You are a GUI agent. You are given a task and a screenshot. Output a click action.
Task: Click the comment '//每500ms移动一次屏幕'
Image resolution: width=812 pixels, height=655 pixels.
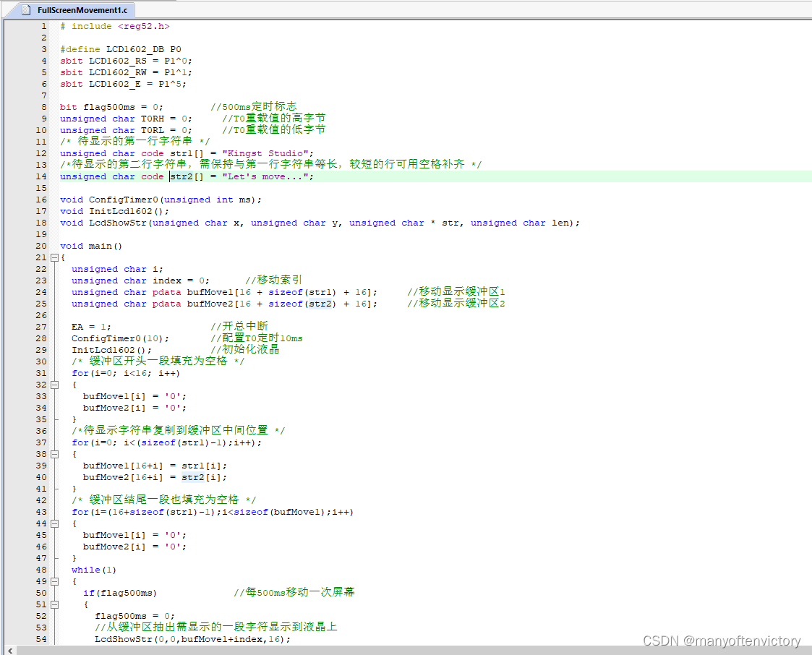click(294, 592)
